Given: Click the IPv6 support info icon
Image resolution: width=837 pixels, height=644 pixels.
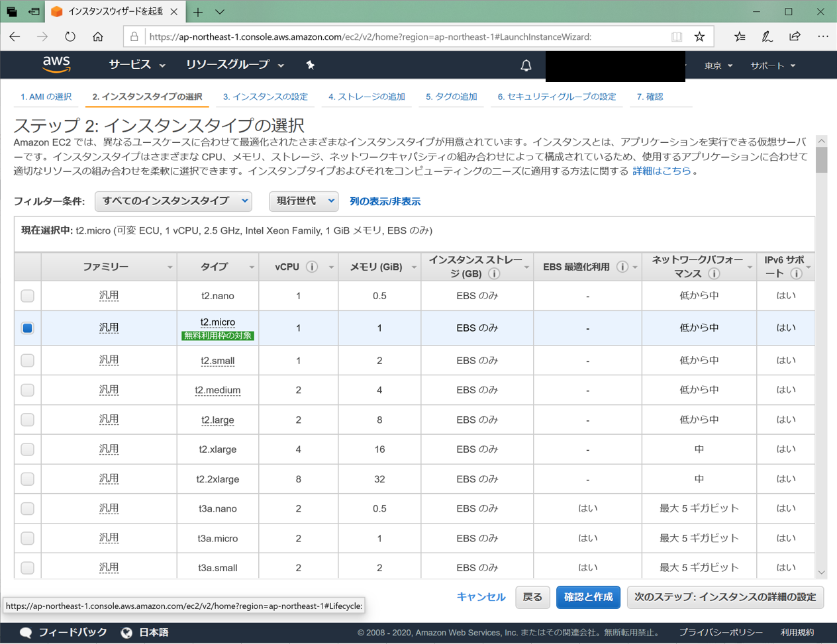Looking at the screenshot, I should (x=797, y=273).
